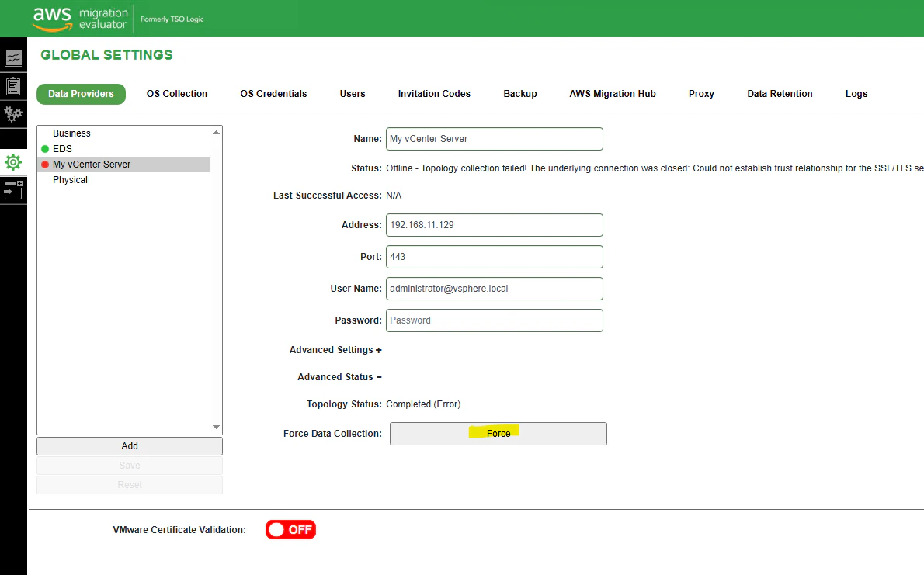The height and width of the screenshot is (575, 924).
Task: Open the AWS Migration Hub tab
Action: coord(613,94)
